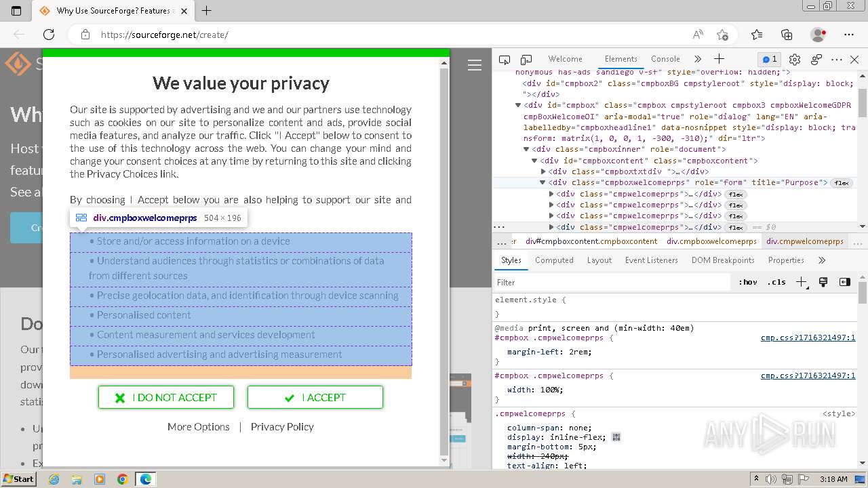Show more Styles sidebar panes chevron
This screenshot has width=868, height=488.
[822, 260]
